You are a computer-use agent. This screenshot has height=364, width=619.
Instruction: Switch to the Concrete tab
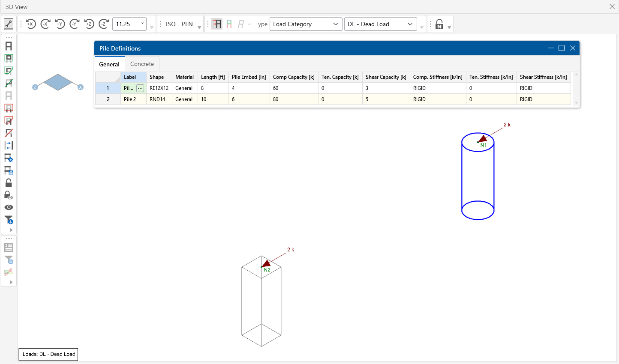(142, 63)
